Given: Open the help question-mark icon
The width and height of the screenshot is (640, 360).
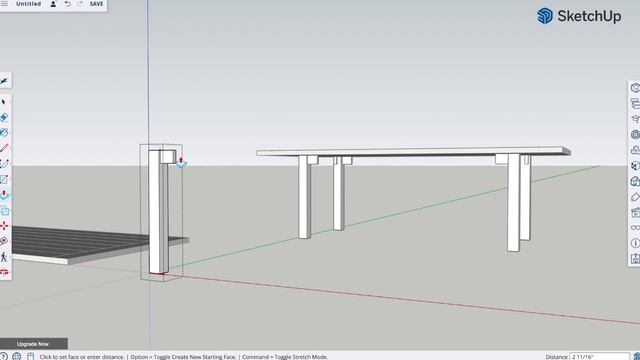Looking at the screenshot, I should (x=4, y=356).
